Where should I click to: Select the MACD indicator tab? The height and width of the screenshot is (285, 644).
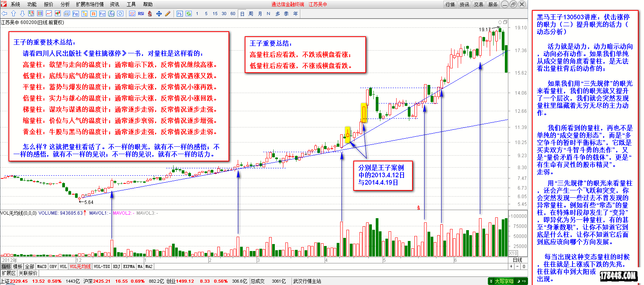point(42,266)
